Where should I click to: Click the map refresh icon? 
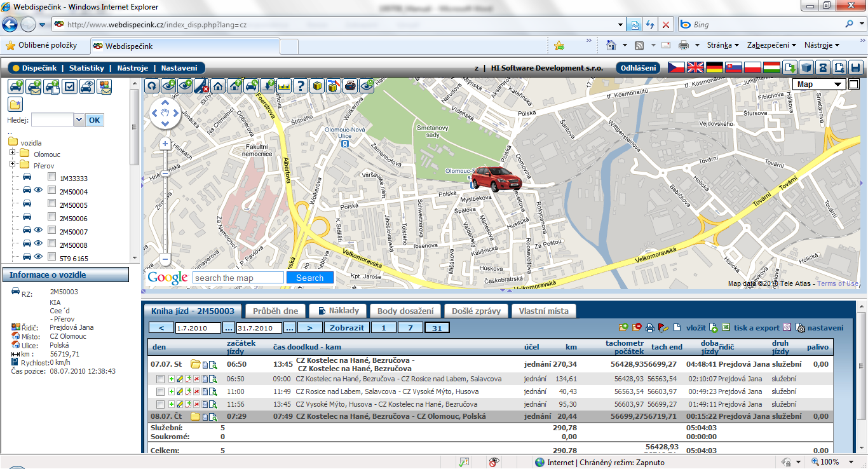click(152, 86)
